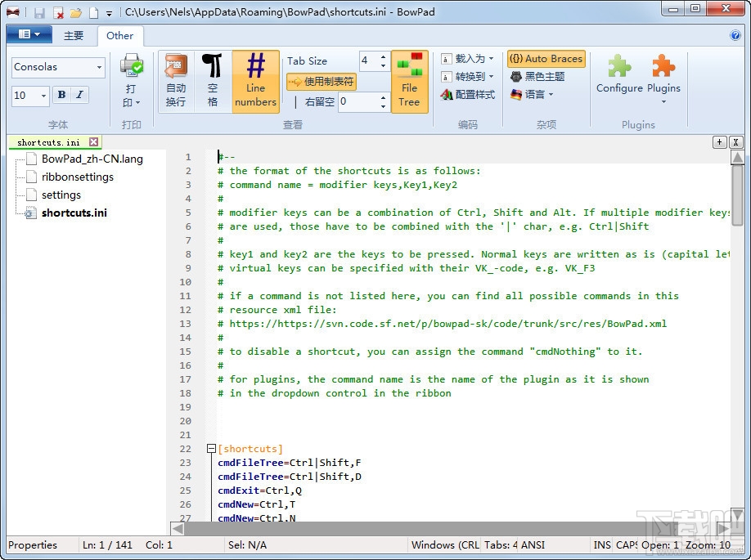Screen dimensions: 751x560
Task: Click the 黑色主题 (dark theme) button
Action: coord(537,77)
